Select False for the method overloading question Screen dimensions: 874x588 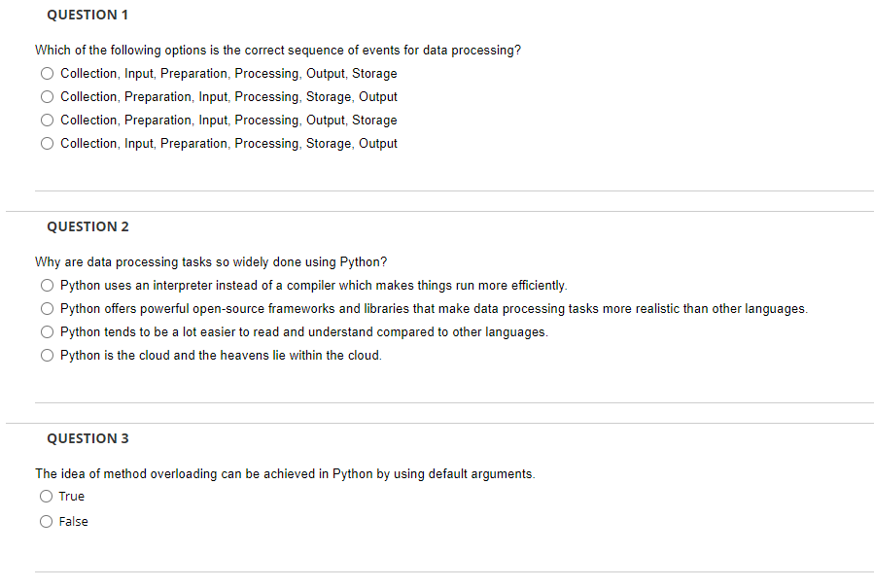pyautogui.click(x=46, y=521)
